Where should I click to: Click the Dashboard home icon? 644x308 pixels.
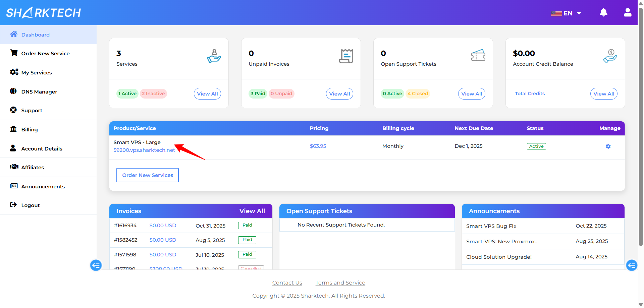(x=14, y=34)
